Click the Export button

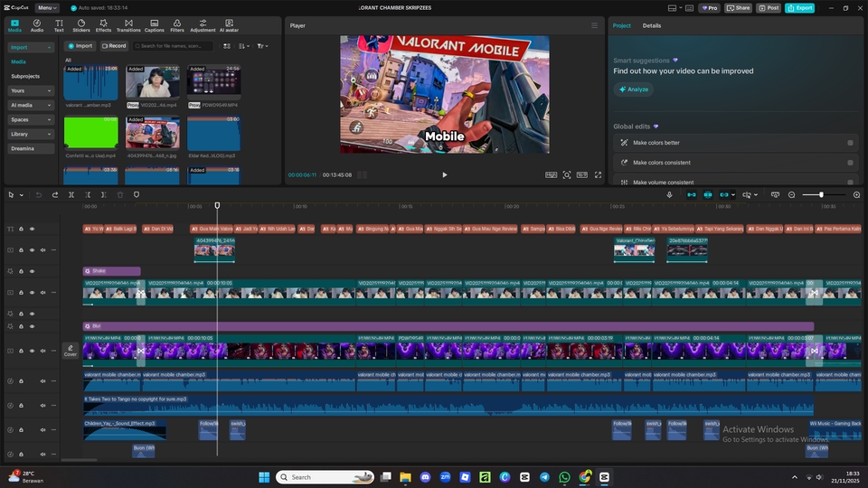(799, 8)
